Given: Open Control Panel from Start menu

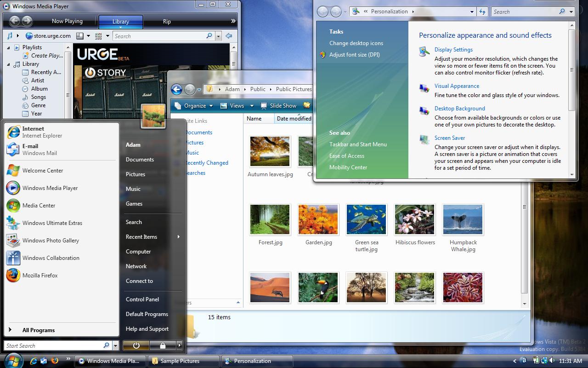Looking at the screenshot, I should pyautogui.click(x=142, y=299).
